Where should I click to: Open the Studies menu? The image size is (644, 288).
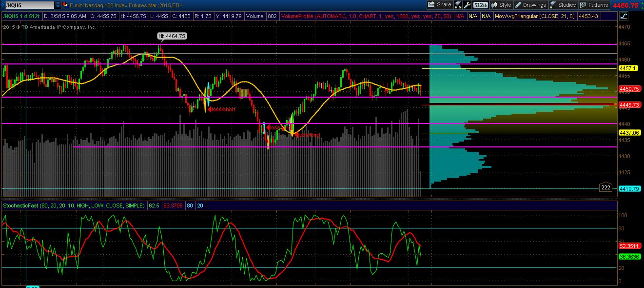(563, 5)
